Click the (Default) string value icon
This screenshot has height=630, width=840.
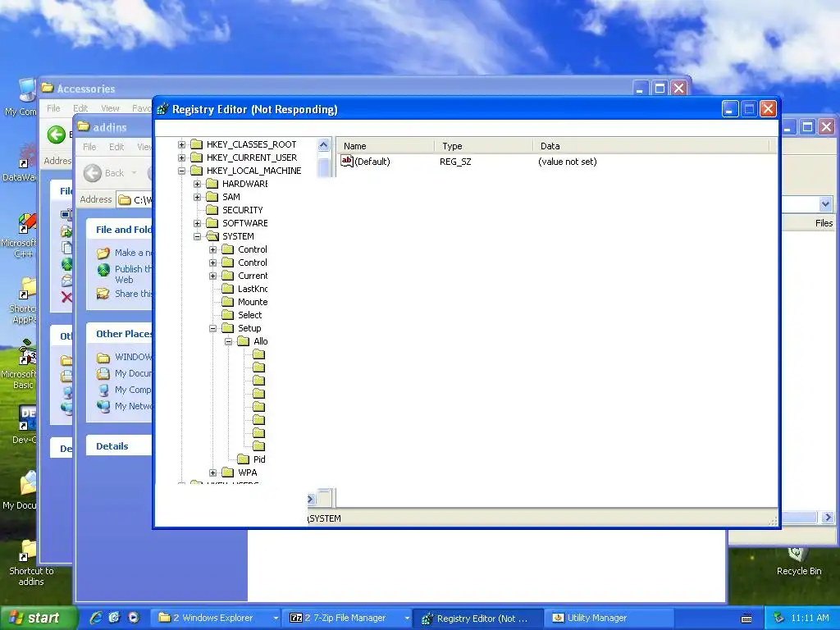click(347, 162)
